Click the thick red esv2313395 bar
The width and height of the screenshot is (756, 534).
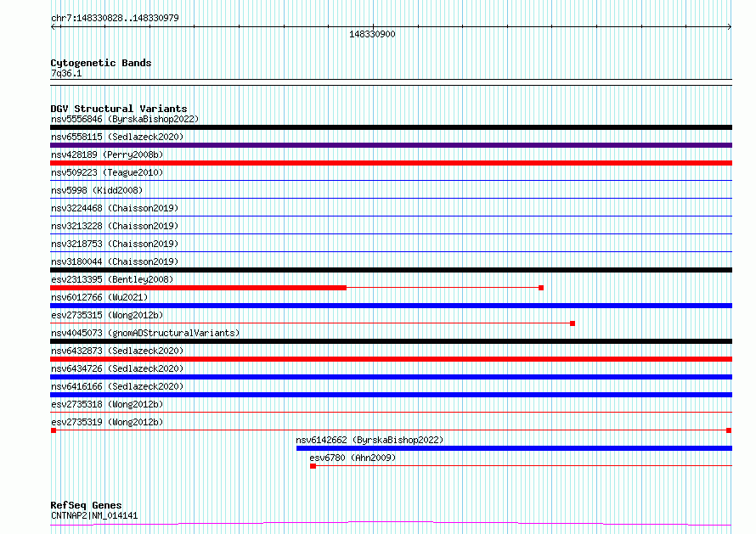click(198, 288)
